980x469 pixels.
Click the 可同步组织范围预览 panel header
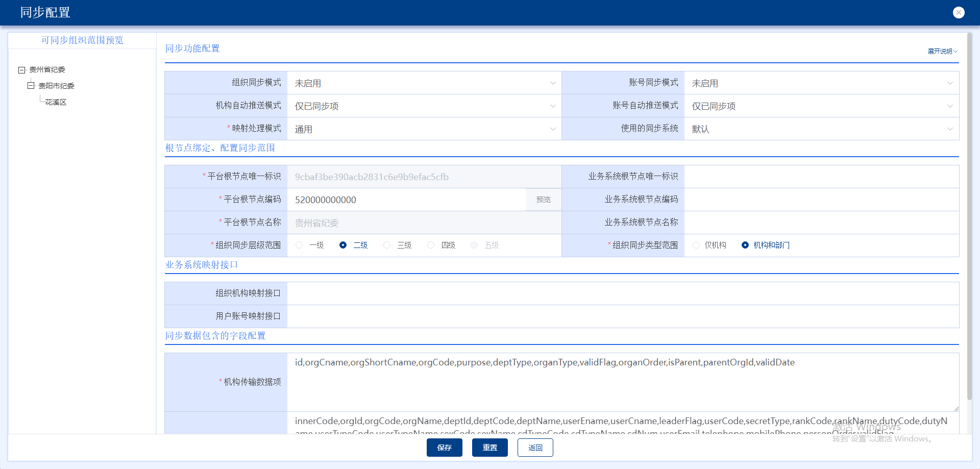[82, 40]
